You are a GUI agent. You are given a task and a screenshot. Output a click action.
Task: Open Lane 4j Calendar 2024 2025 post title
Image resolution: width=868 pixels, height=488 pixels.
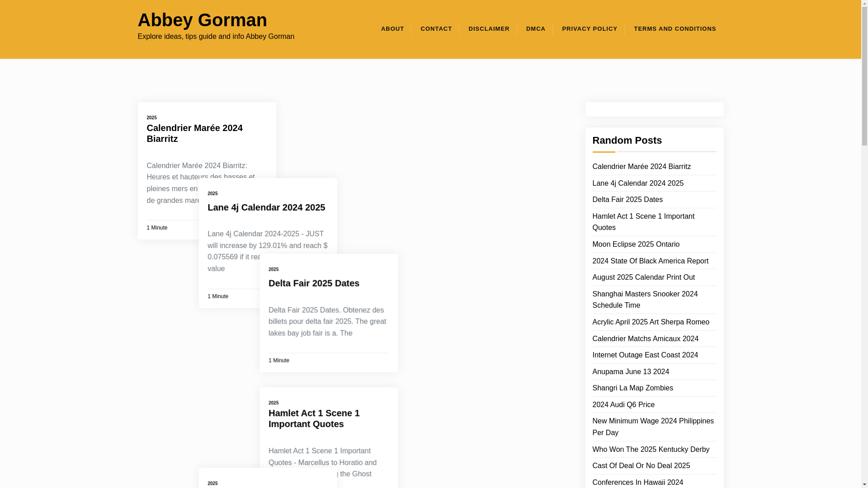[266, 207]
